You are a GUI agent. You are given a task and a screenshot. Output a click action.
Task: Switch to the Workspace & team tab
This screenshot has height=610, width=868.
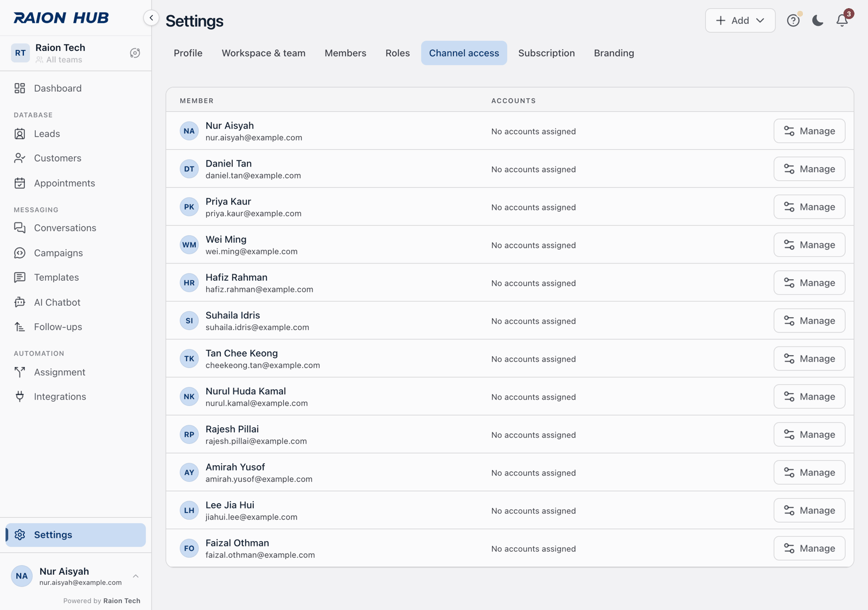(x=264, y=53)
